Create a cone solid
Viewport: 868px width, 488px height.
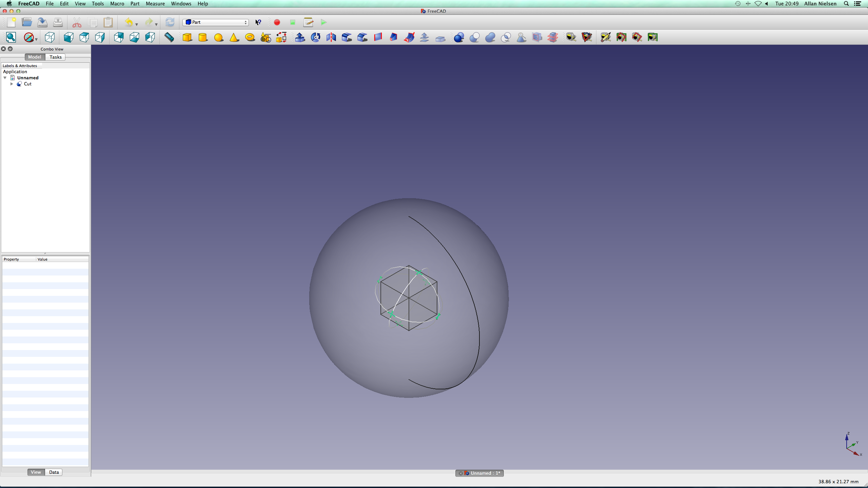pyautogui.click(x=234, y=37)
